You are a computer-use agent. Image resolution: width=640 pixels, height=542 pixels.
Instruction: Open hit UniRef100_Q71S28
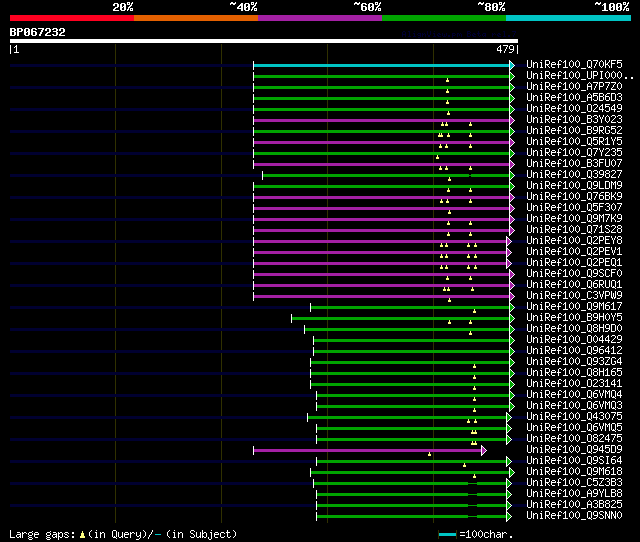[x=574, y=230]
